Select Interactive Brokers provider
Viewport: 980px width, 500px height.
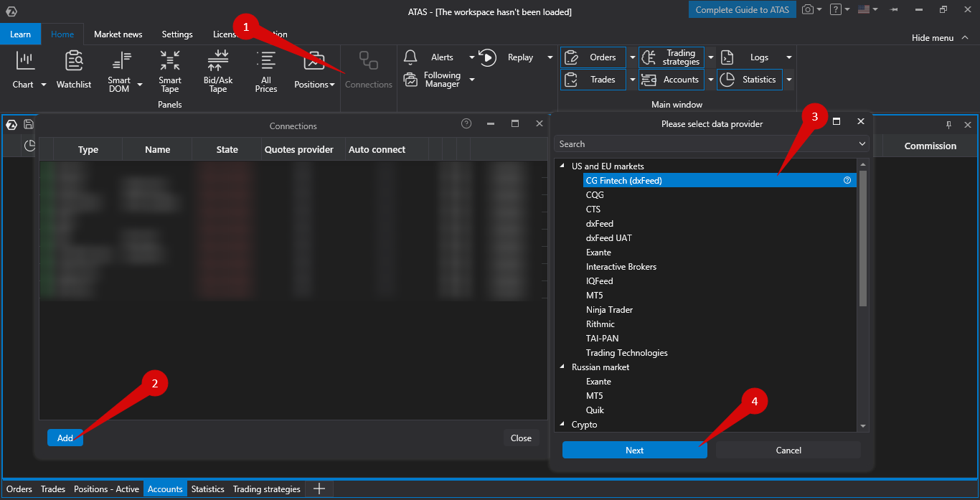click(621, 267)
